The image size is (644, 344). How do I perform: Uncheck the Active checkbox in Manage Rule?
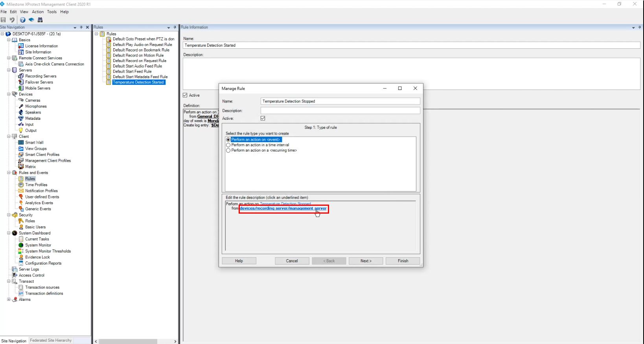pos(263,118)
